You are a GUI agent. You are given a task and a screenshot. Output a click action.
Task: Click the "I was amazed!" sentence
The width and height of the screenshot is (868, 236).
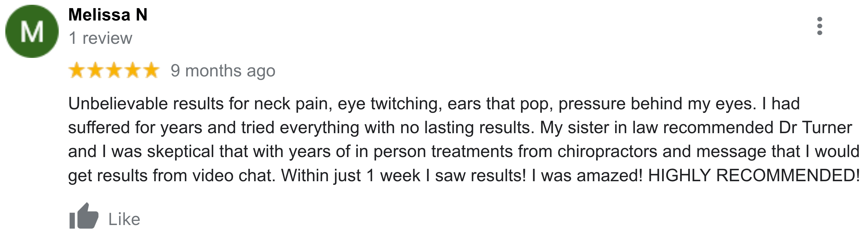pyautogui.click(x=587, y=175)
